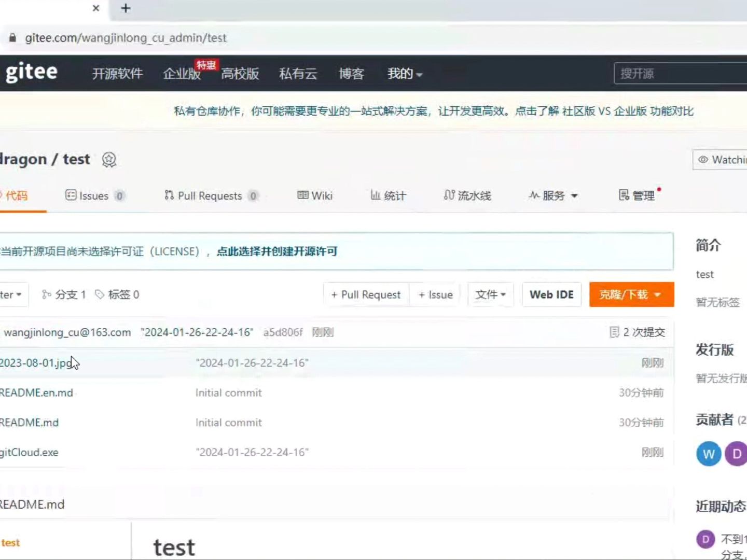
Task: Open 标签 0 tags link
Action: click(x=117, y=295)
